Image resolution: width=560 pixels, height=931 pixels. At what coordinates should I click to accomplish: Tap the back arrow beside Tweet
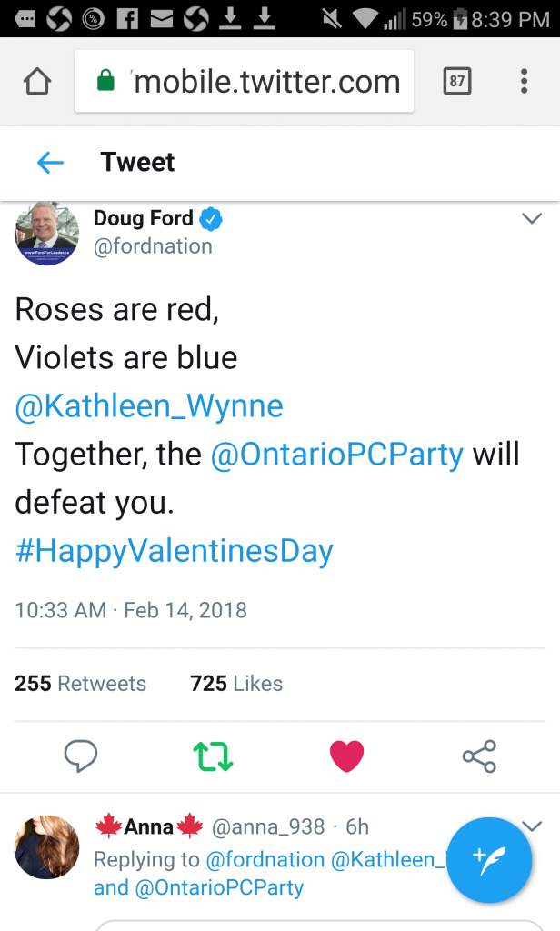[50, 162]
